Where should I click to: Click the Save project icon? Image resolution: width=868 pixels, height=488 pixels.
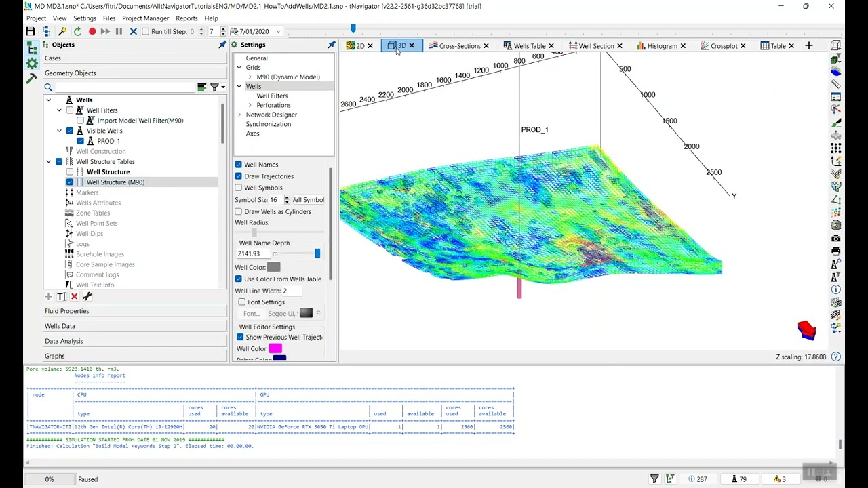[30, 31]
